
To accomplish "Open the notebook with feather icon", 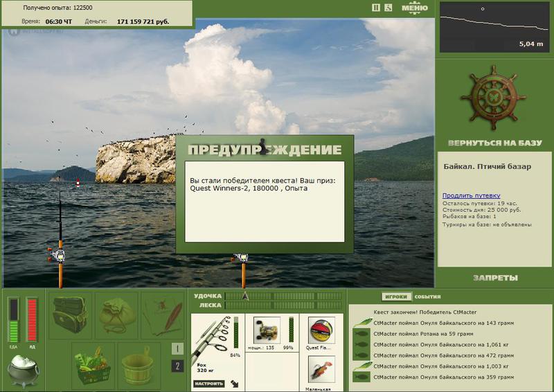I will pyautogui.click(x=163, y=315).
